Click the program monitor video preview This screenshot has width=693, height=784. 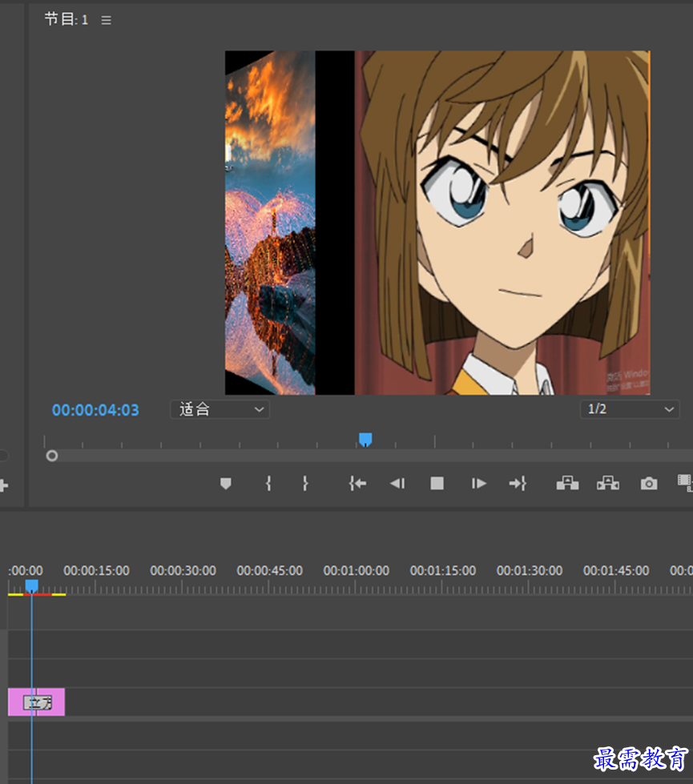coord(437,223)
